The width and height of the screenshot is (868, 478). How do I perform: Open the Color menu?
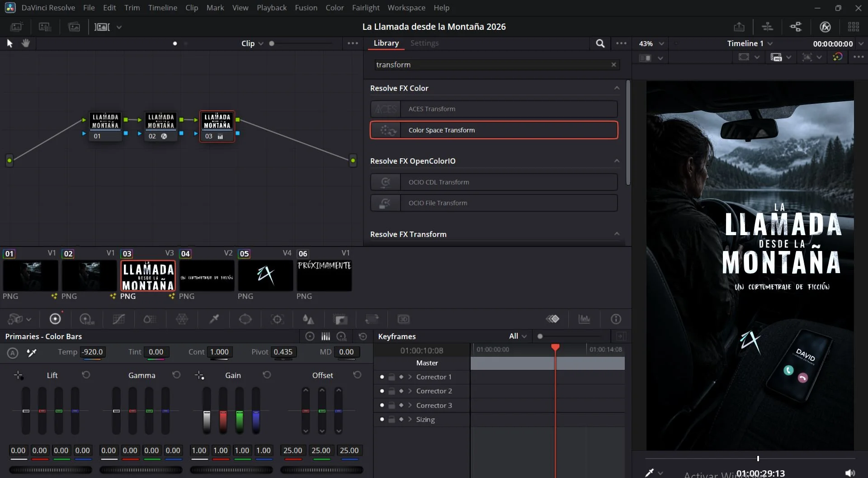pyautogui.click(x=335, y=8)
